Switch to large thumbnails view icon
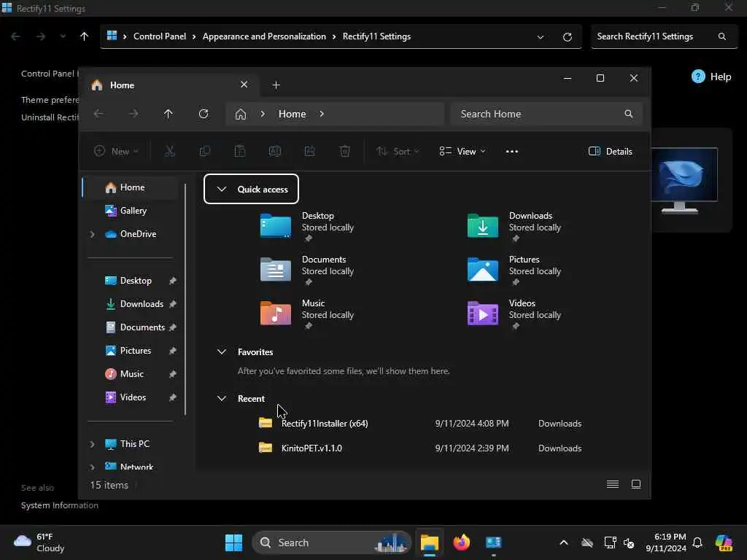 636,484
